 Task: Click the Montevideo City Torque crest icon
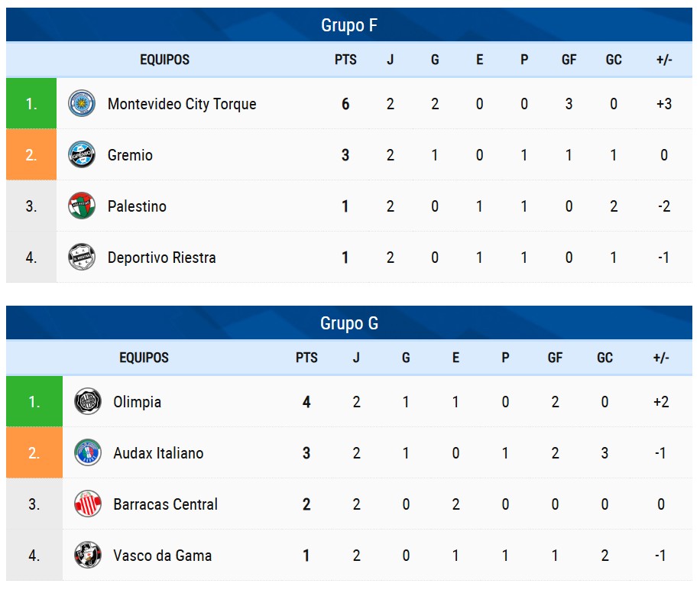point(82,104)
